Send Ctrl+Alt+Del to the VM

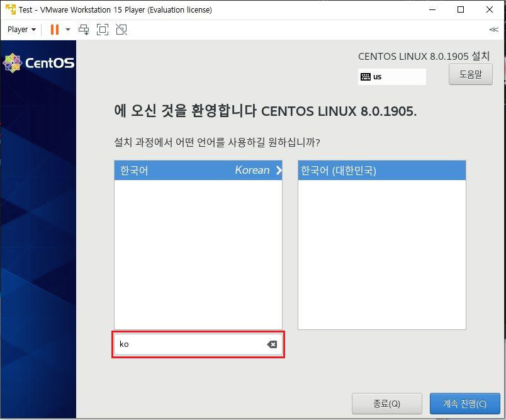tap(84, 30)
